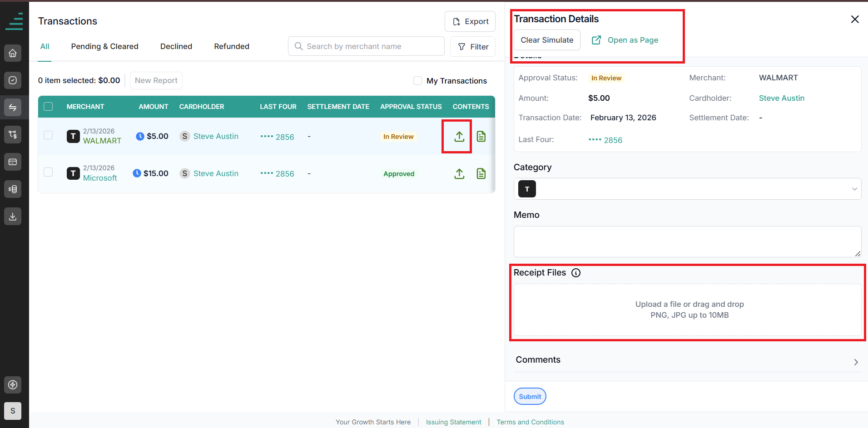Click card 2856 in WALMART row
This screenshot has height=428, width=868.
277,137
